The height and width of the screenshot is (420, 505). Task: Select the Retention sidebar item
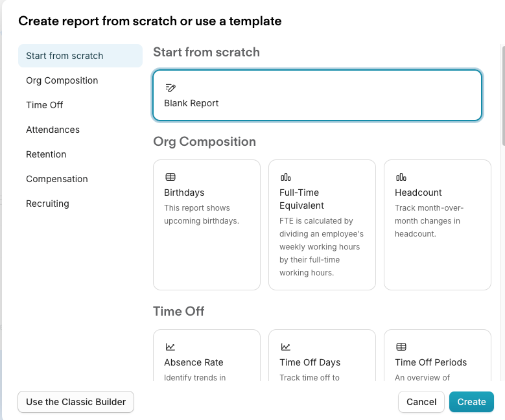46,154
